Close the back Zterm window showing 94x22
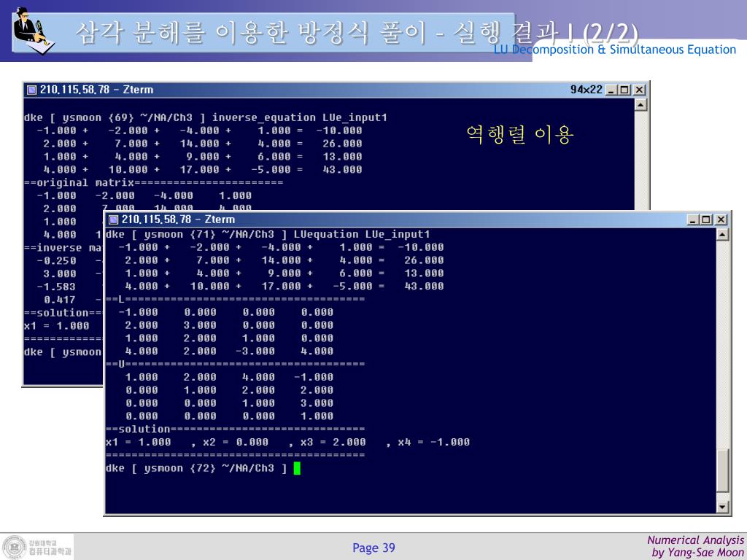 coord(639,90)
